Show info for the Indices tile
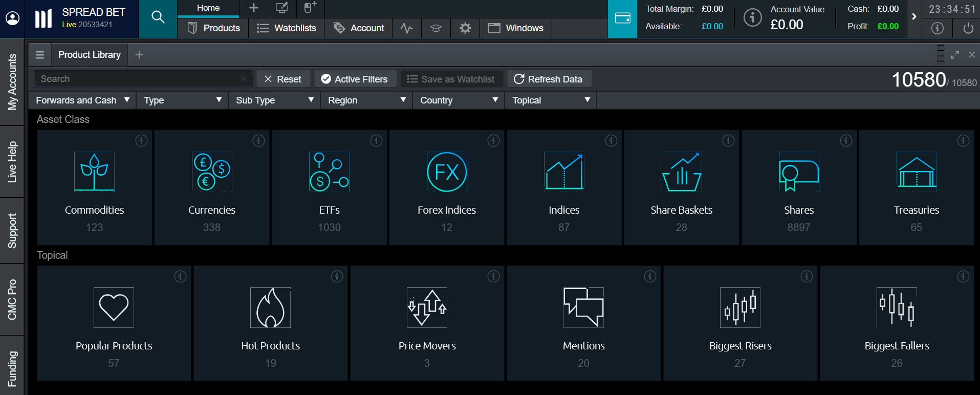Screen dimensions: 980x395 (x=611, y=140)
